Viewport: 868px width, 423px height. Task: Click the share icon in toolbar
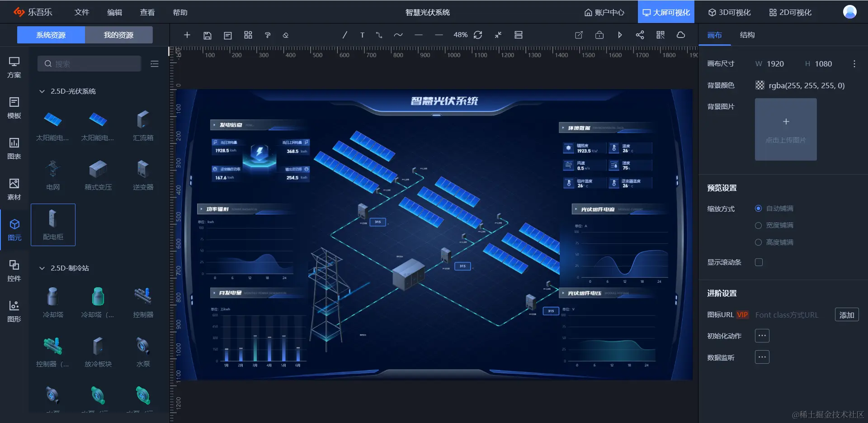640,35
